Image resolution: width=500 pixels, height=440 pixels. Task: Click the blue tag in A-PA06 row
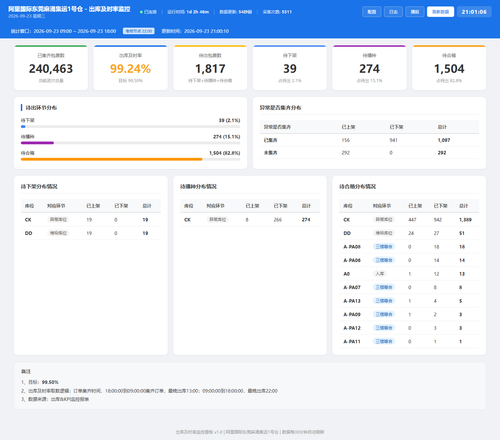click(384, 260)
